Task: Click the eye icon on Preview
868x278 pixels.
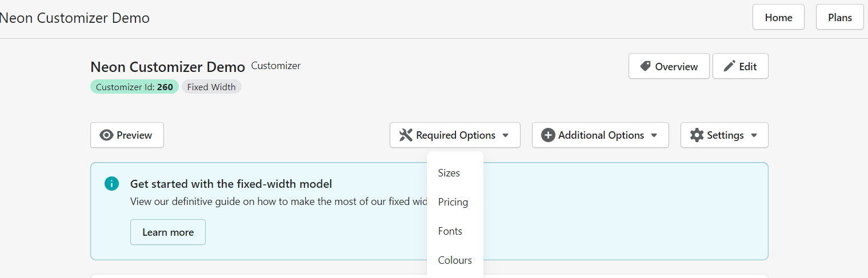Action: 106,135
